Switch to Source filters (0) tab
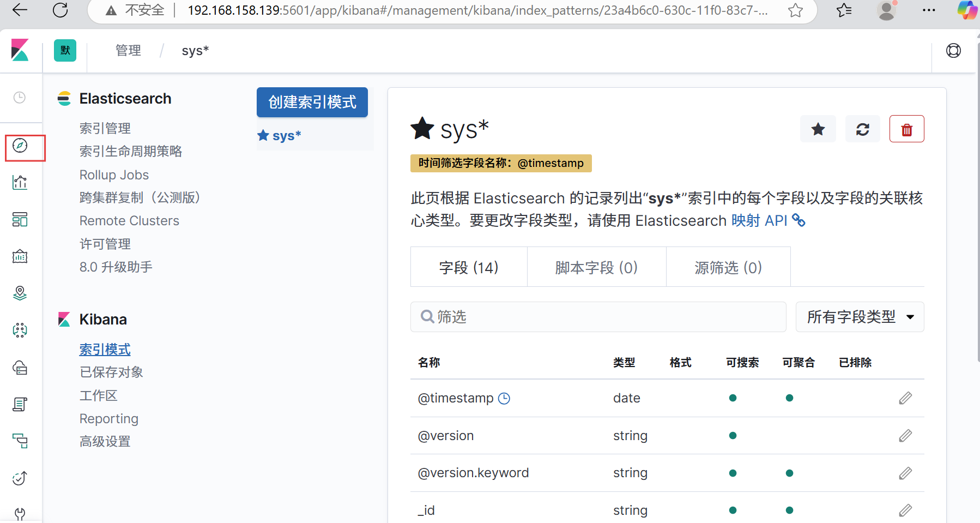Viewport: 980px width, 523px height. (728, 267)
